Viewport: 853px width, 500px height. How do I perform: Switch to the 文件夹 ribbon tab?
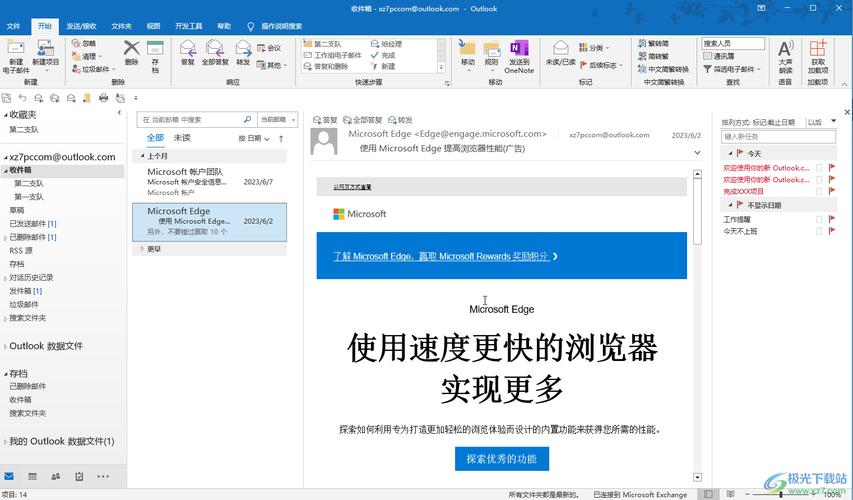pos(121,26)
